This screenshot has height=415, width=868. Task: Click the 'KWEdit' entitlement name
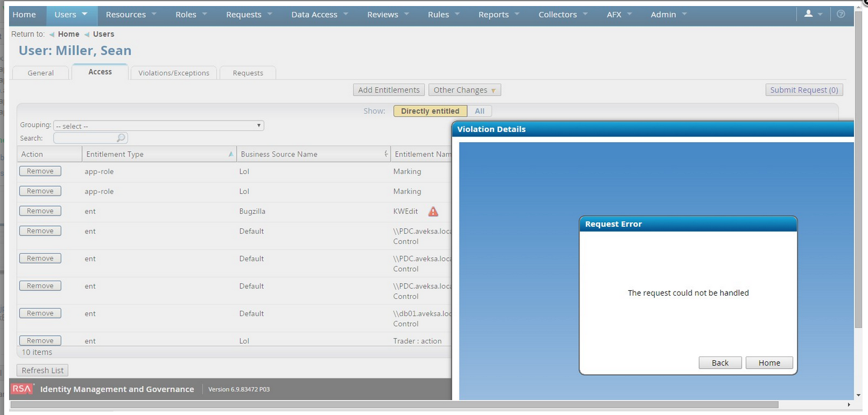coord(405,211)
